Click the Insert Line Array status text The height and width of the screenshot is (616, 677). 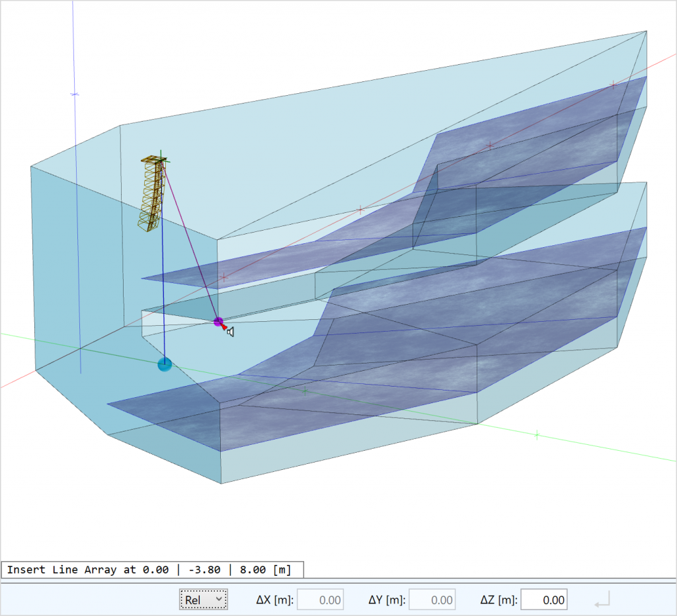[x=153, y=570]
